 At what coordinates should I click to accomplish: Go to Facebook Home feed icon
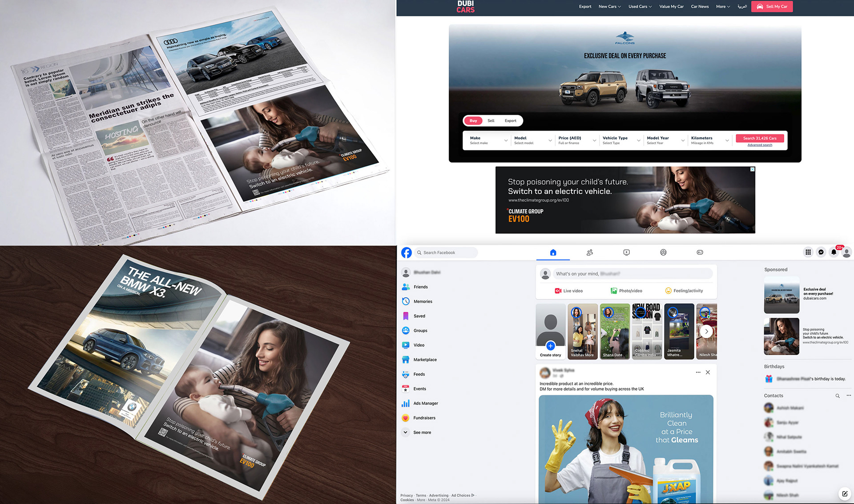coord(553,252)
